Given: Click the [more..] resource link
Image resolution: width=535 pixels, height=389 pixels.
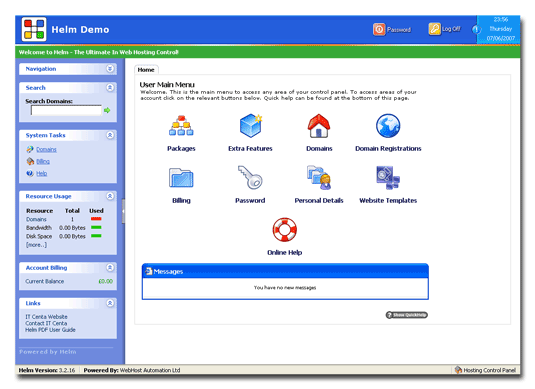Looking at the screenshot, I should (x=37, y=245).
